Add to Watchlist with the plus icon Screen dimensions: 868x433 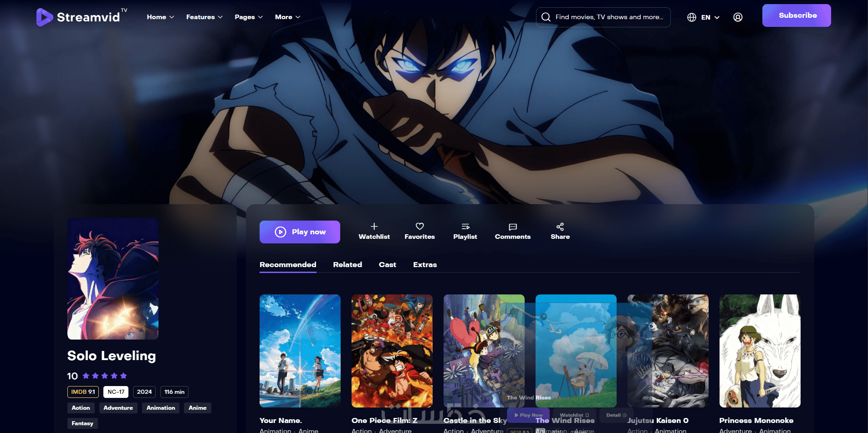pyautogui.click(x=374, y=227)
